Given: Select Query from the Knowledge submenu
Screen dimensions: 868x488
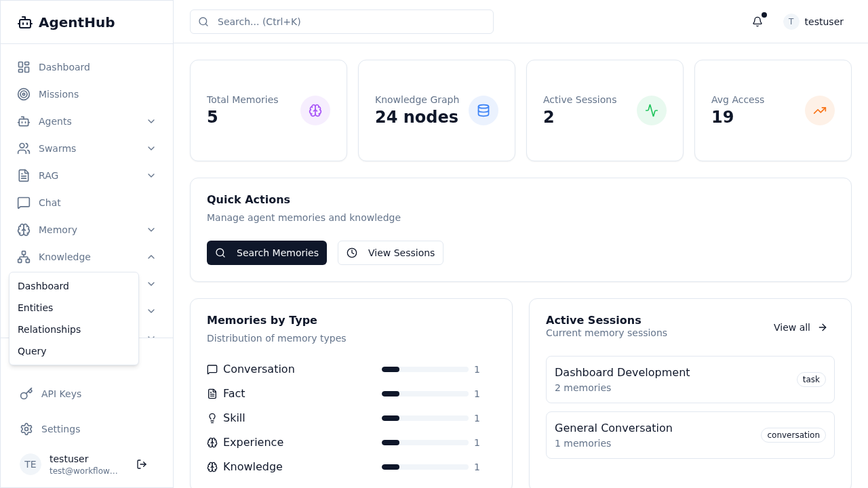Looking at the screenshot, I should tap(32, 351).
